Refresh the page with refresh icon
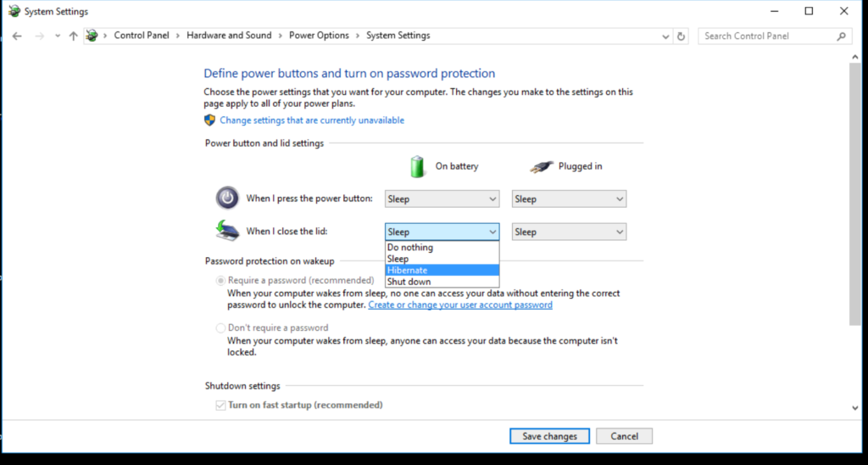868x465 pixels. pos(681,36)
